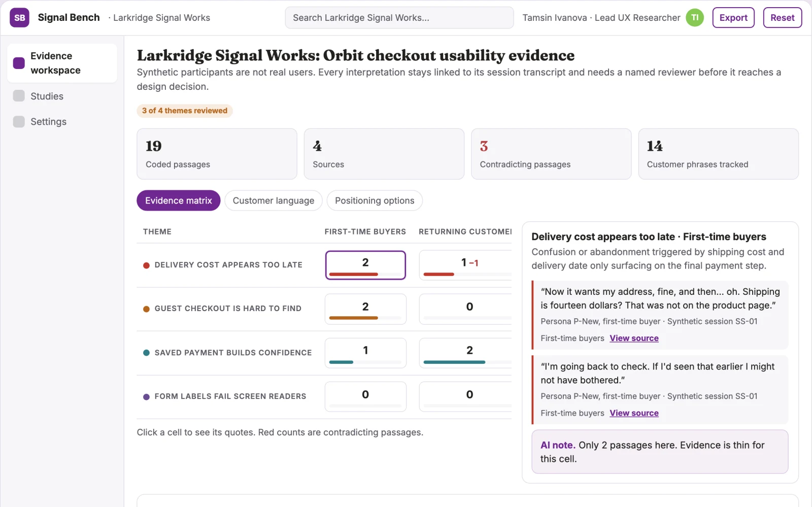The height and width of the screenshot is (507, 812).
Task: Select Form labels First-time buyers cell
Action: pos(365,396)
